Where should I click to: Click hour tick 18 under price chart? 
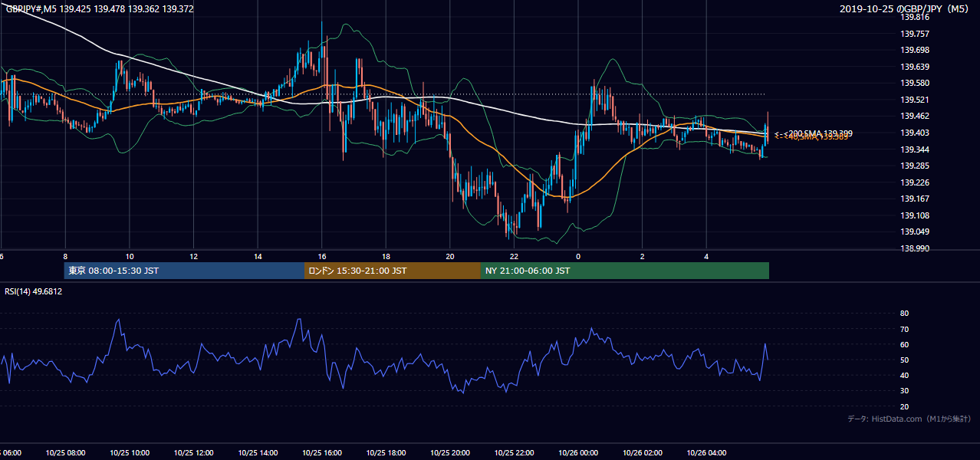[386, 256]
